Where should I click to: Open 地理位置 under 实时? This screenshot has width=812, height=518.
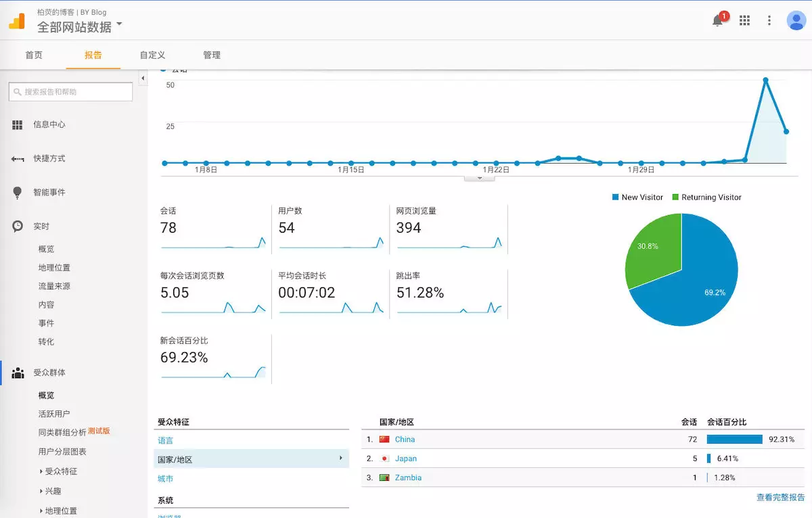point(54,268)
